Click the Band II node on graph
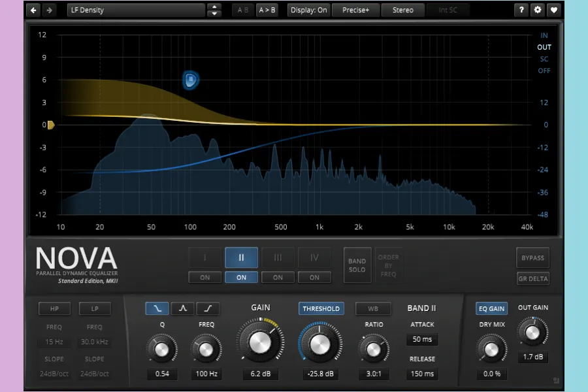The image size is (588, 392). (x=190, y=80)
